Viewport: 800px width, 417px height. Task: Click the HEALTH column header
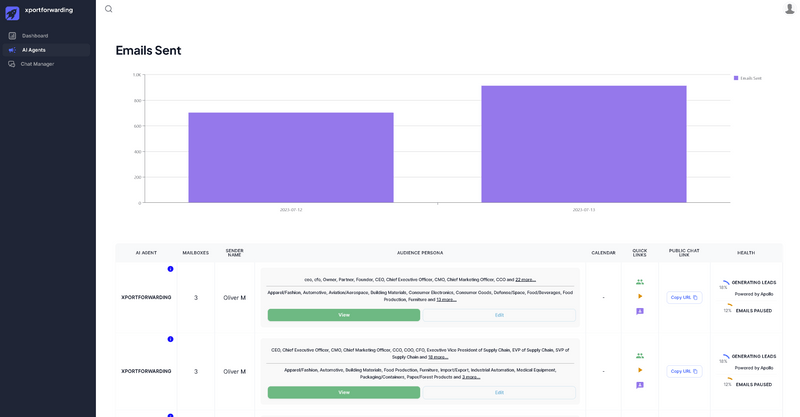tap(746, 253)
